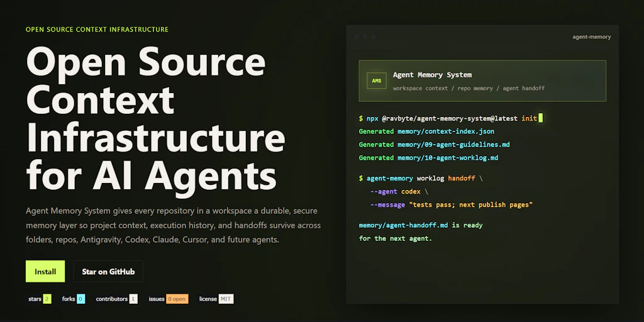Click the --message tests pass line

pyautogui.click(x=452, y=204)
